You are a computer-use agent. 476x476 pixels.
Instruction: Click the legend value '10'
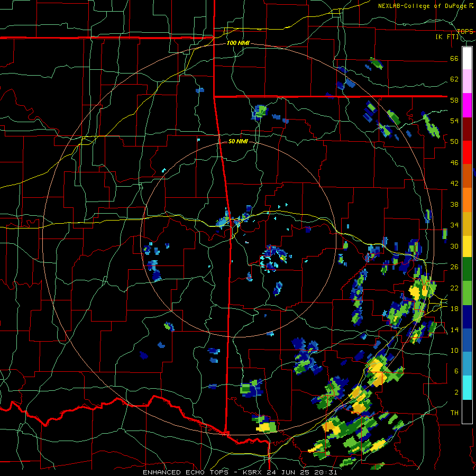coord(454,350)
